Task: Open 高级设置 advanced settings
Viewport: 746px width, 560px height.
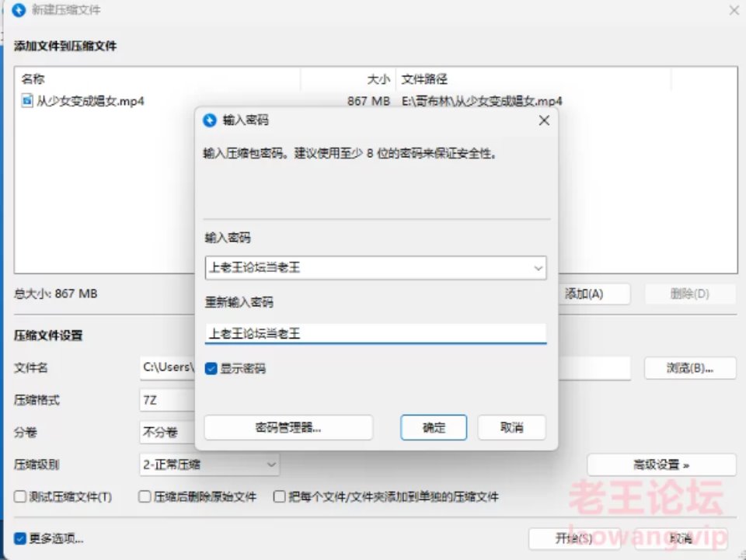Action: coord(661,464)
